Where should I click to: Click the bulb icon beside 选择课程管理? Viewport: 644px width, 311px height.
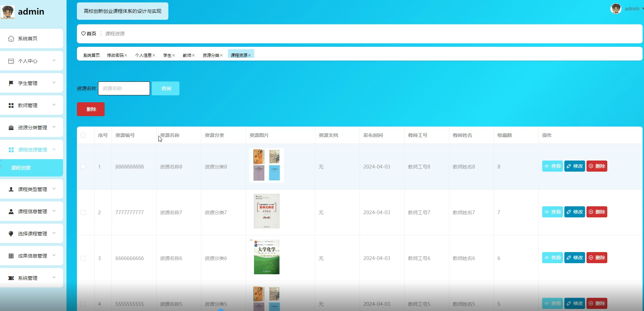point(11,234)
